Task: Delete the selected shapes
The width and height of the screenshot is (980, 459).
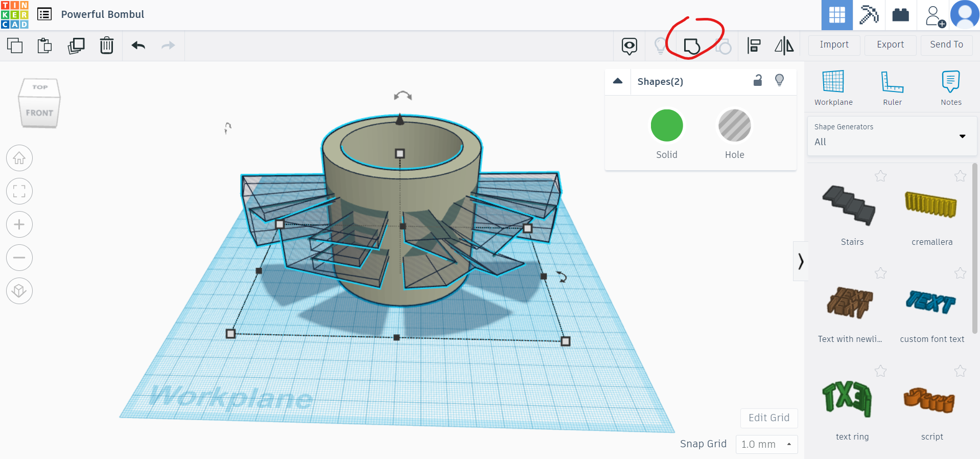Action: click(x=107, y=45)
